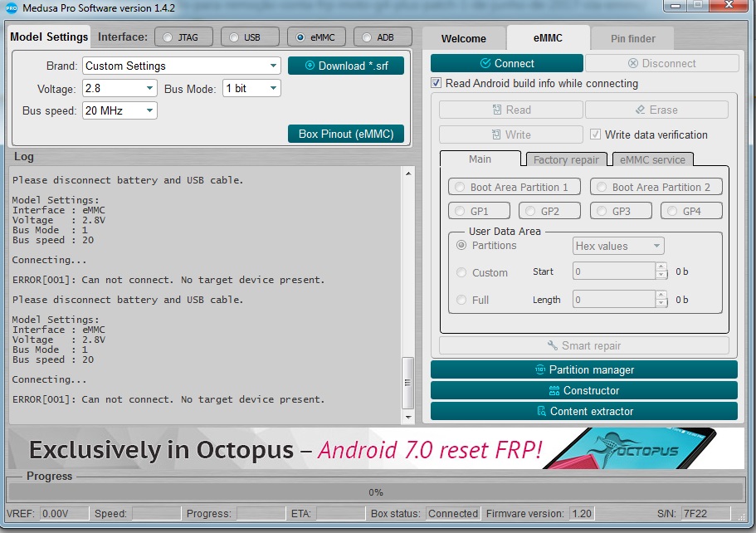Screen dimensions: 756x533
Task: Select the GP4 partition radio button
Action: tap(672, 211)
